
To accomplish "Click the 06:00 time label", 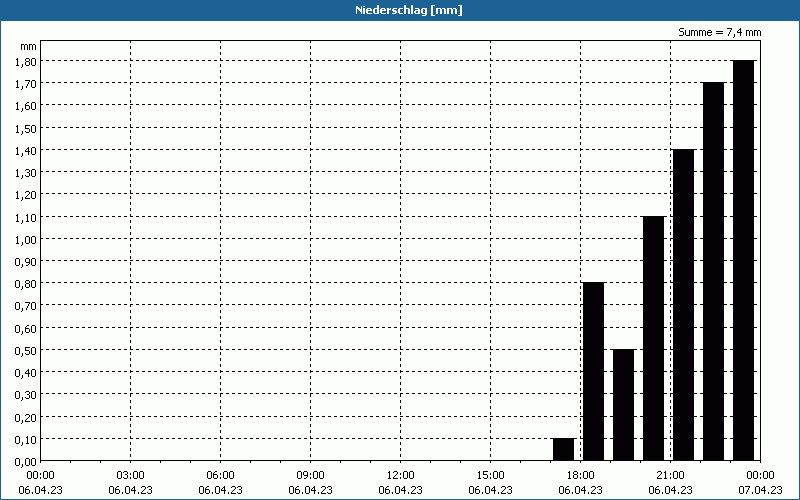I will pyautogui.click(x=220, y=476).
